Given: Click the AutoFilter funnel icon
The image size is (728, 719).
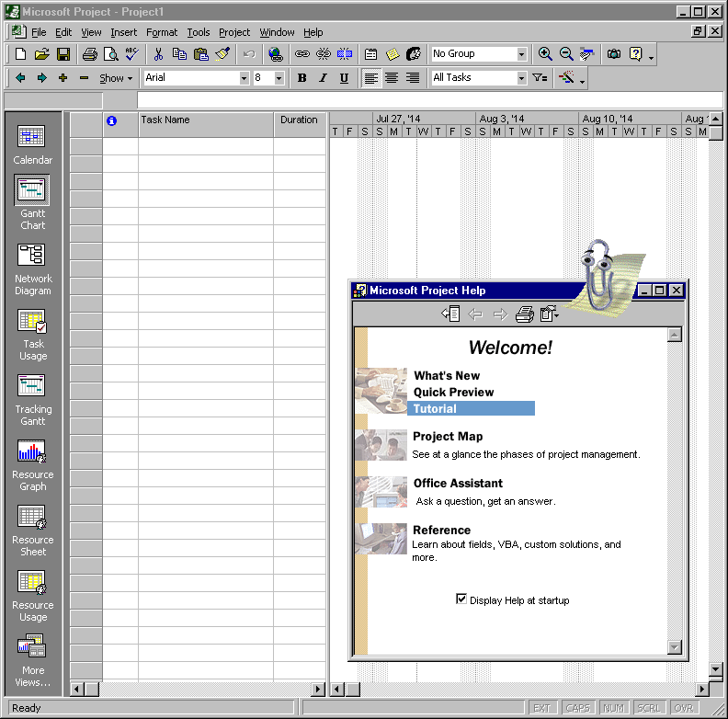Looking at the screenshot, I should 540,78.
